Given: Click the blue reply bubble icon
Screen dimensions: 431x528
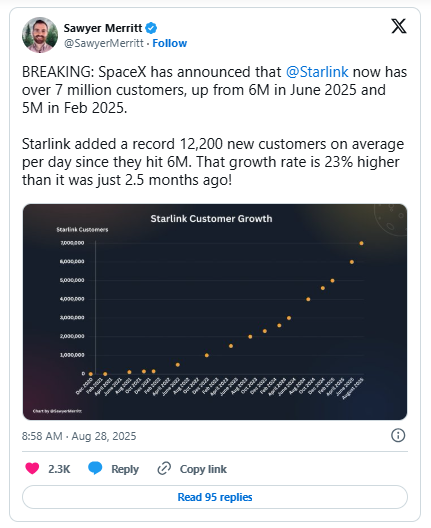Looking at the screenshot, I should coord(95,468).
